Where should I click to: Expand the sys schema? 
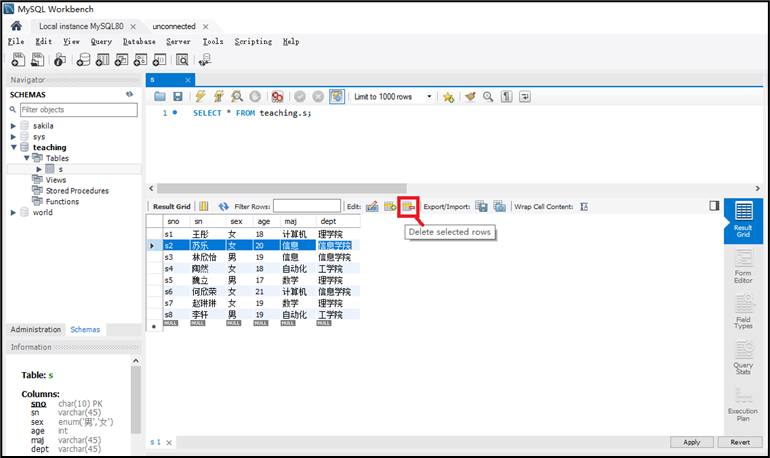[x=13, y=137]
